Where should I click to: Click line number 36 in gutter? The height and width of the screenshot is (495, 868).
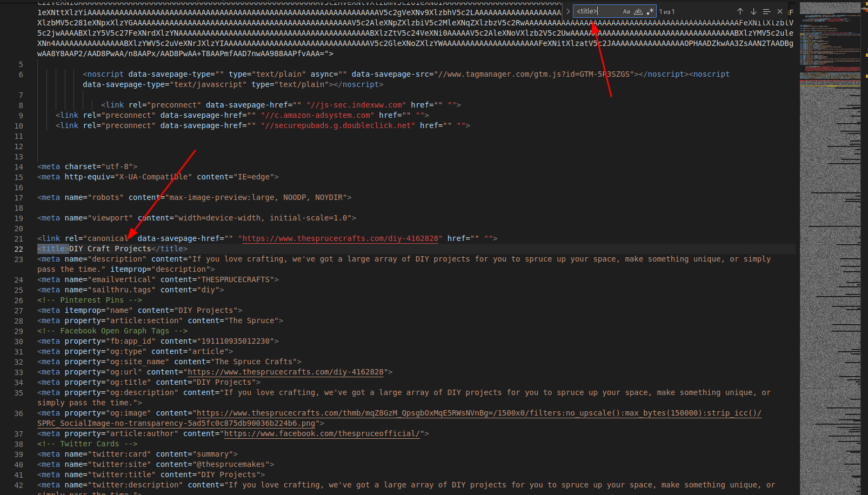(x=19, y=413)
